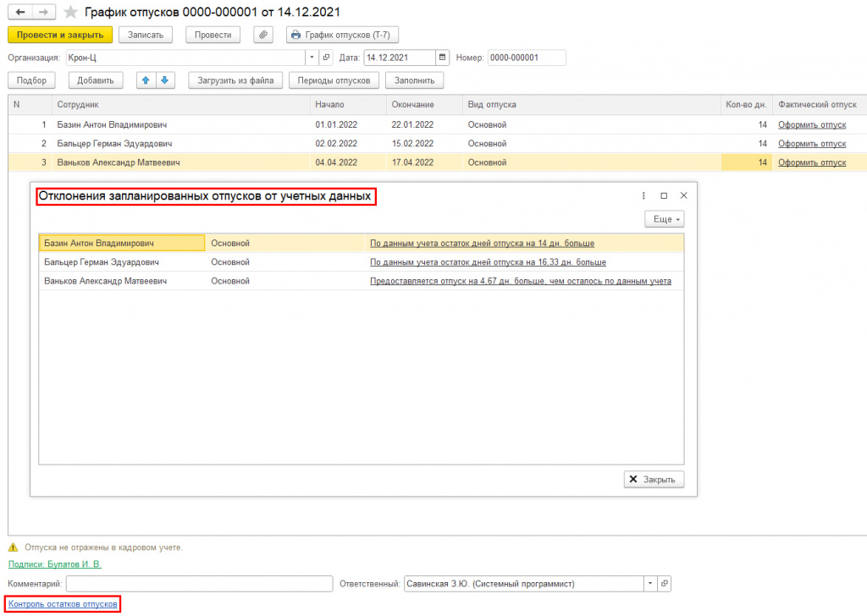Expand the Ответственный dropdown list
This screenshot has width=867, height=616.
pyautogui.click(x=650, y=583)
